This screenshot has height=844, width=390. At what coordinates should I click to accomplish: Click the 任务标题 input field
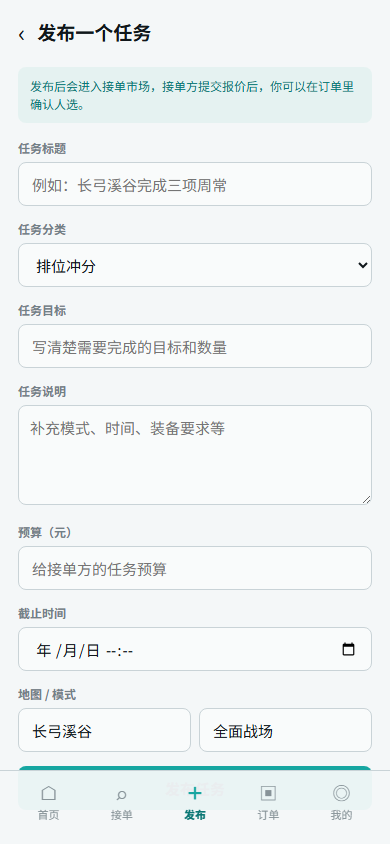click(195, 184)
